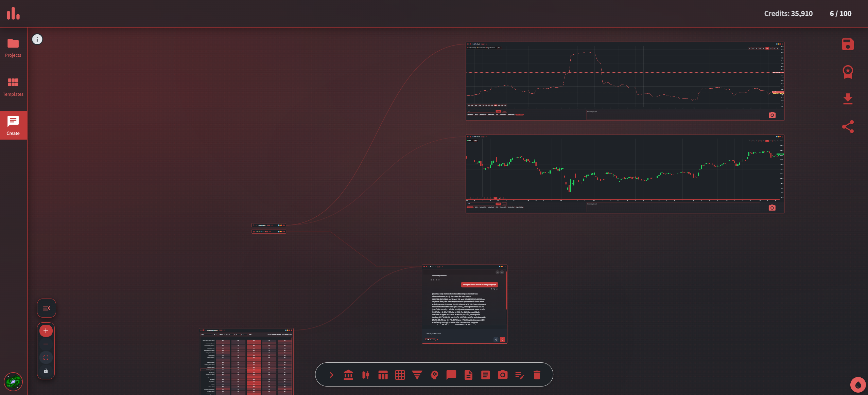The width and height of the screenshot is (868, 395).
Task: Click the trash delete icon in toolbar
Action: pos(537,375)
